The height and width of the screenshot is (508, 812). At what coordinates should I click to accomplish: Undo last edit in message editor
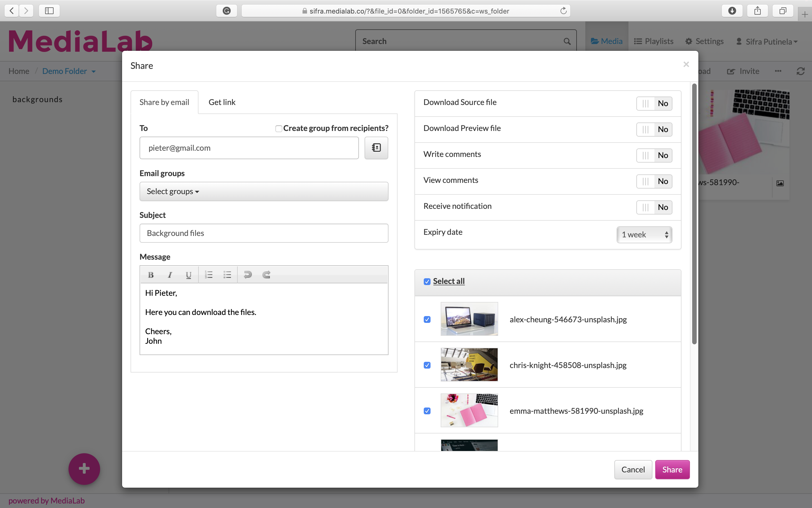[248, 275]
